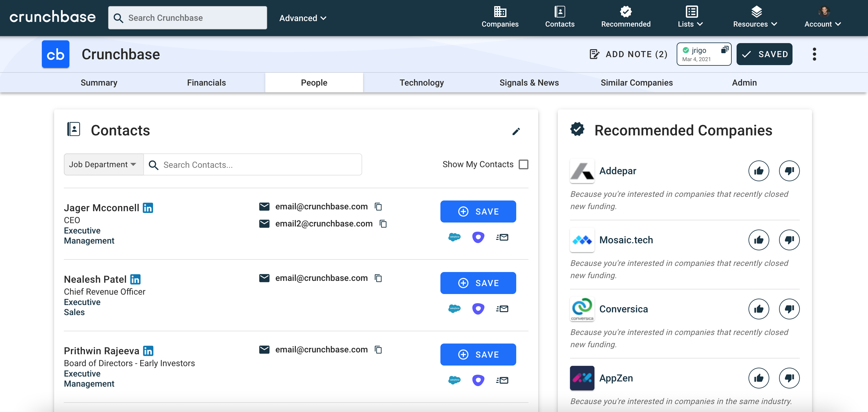Click the Outreach icon for Jager Mcconnell
This screenshot has width=868, height=412.
pos(478,237)
